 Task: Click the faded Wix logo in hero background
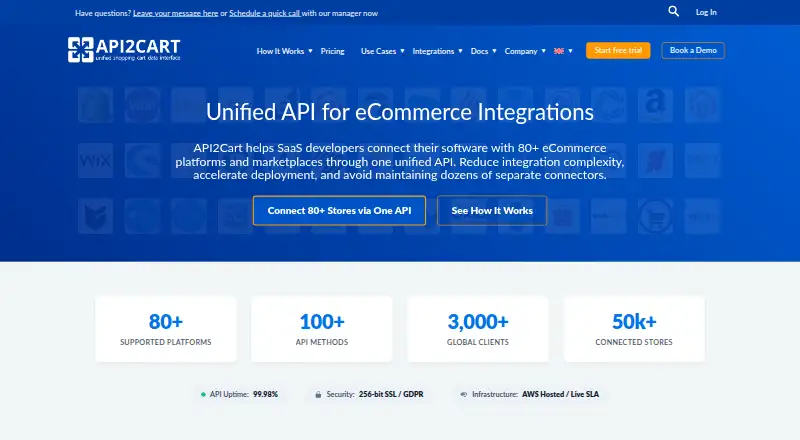[95, 161]
